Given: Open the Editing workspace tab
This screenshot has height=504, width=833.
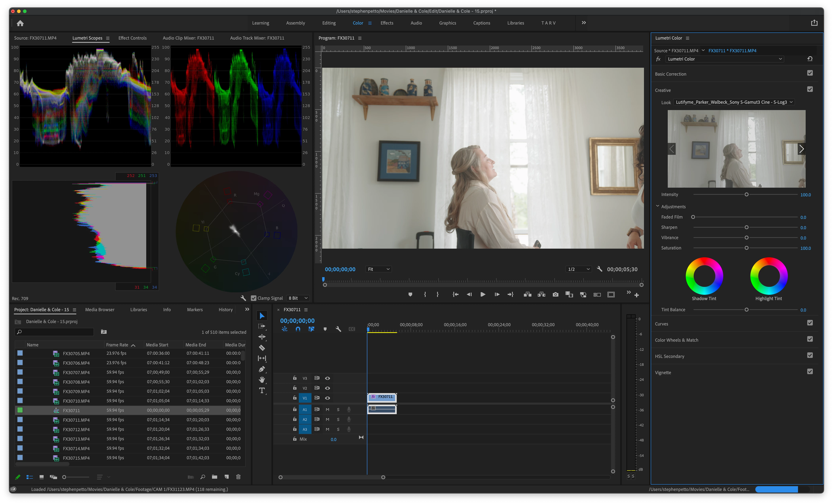Looking at the screenshot, I should coord(329,23).
